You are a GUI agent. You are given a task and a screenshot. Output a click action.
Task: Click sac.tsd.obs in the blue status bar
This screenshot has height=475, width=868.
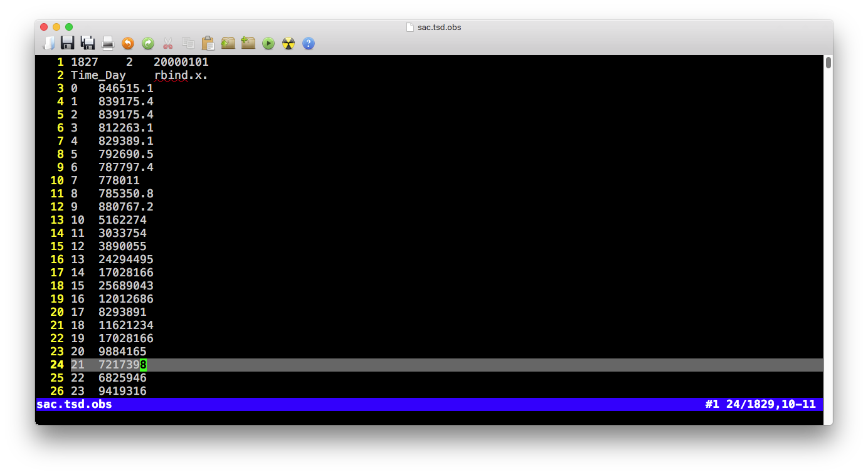74,404
